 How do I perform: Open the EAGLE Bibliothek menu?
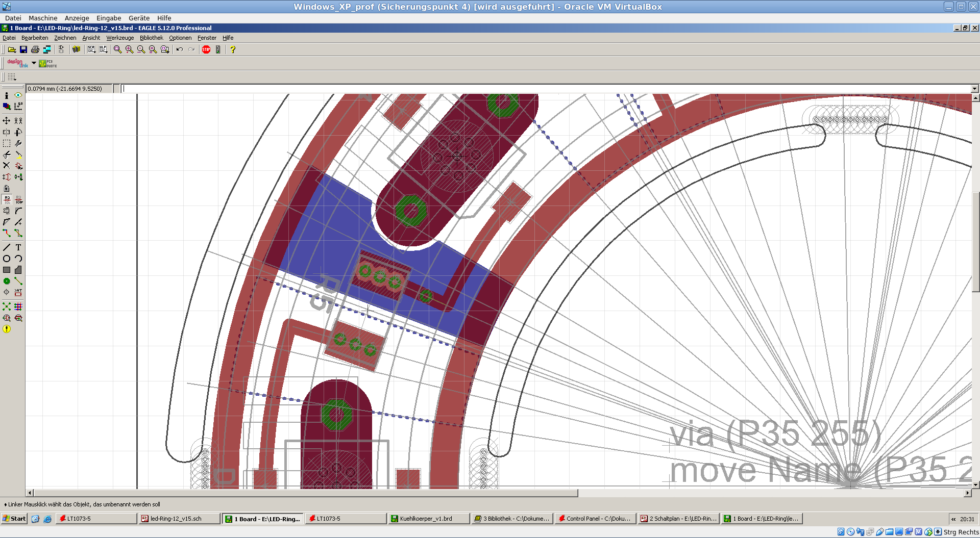point(151,38)
